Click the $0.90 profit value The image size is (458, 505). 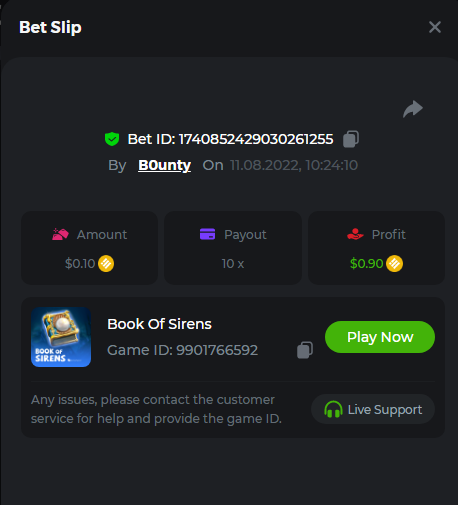point(366,264)
